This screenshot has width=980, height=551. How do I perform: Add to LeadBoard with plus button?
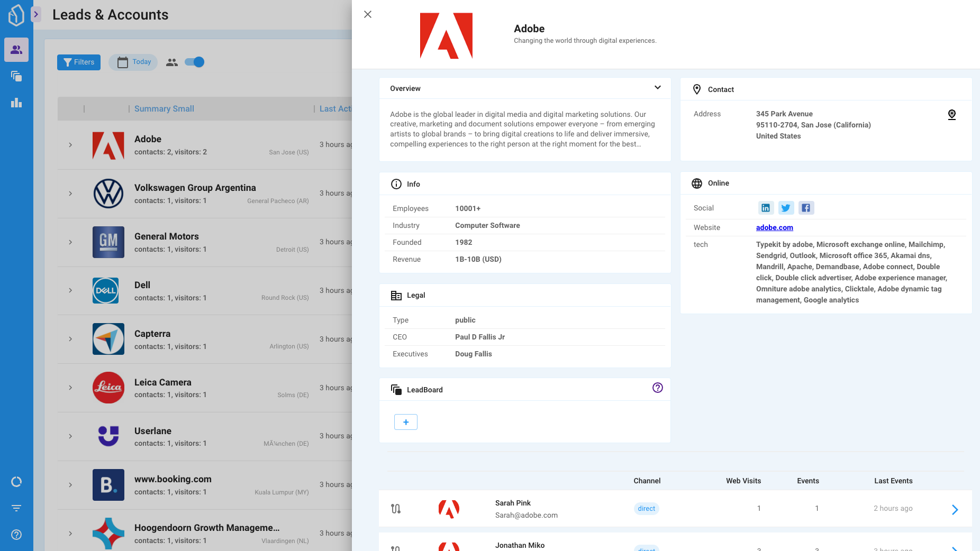click(x=405, y=422)
